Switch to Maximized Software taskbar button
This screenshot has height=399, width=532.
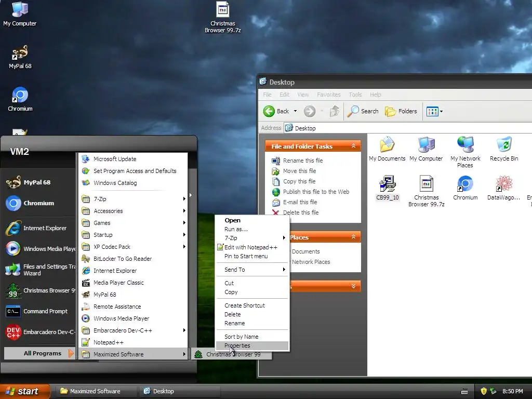(x=97, y=391)
